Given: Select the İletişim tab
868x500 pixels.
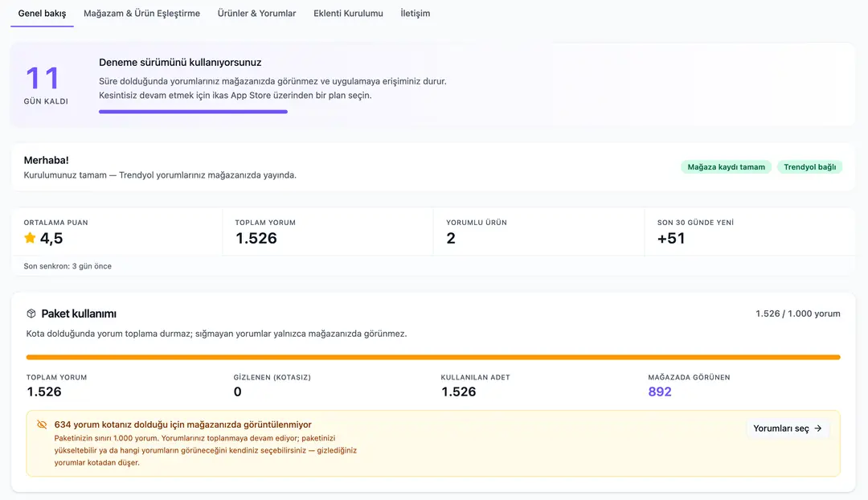Looking at the screenshot, I should (416, 14).
